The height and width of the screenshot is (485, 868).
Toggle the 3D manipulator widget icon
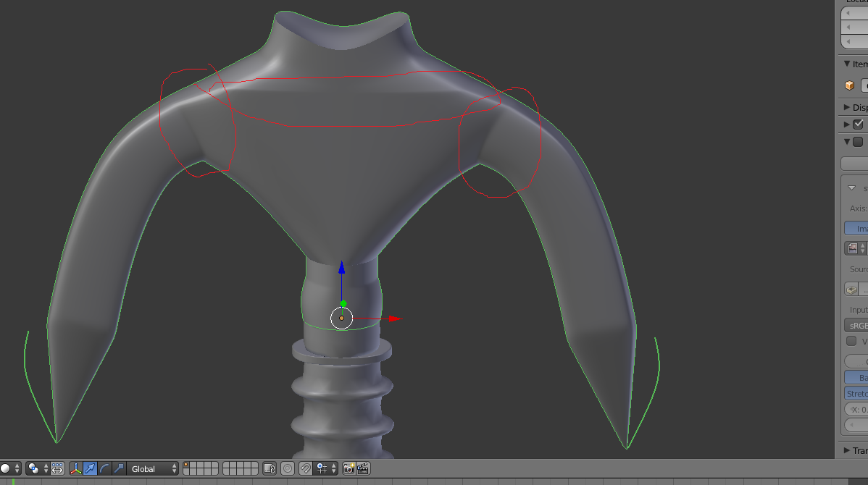[x=75, y=468]
